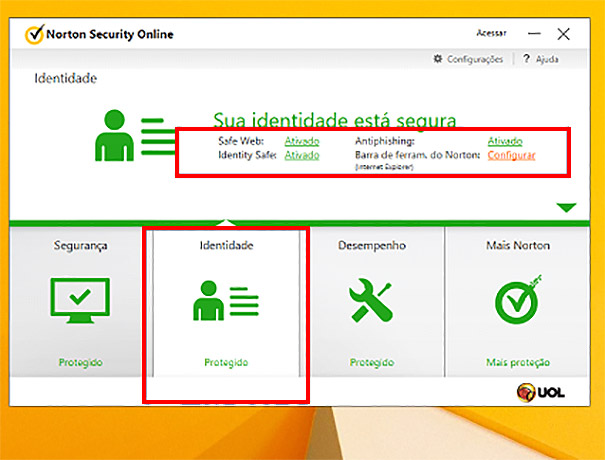Select the Desempenho wrench and screwdriver icon
605x460 pixels.
(371, 300)
